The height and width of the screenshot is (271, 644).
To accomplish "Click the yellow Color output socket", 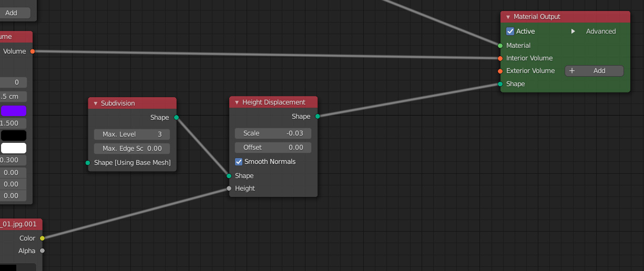I will [x=42, y=238].
